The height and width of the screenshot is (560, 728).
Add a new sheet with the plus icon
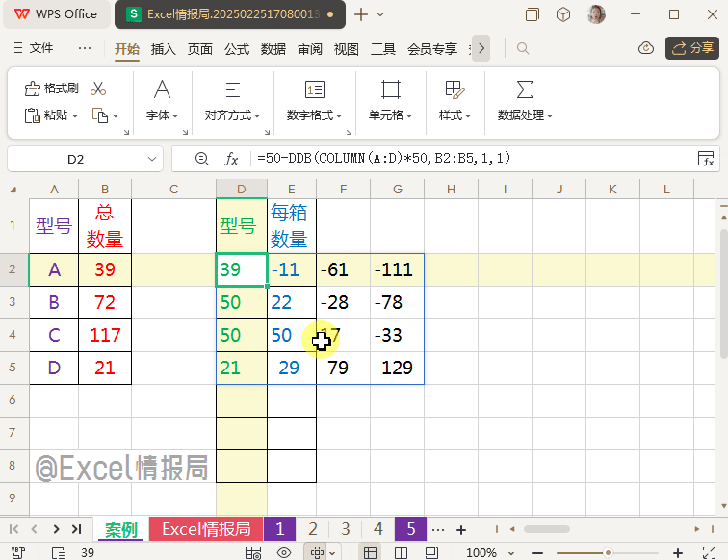click(x=461, y=529)
